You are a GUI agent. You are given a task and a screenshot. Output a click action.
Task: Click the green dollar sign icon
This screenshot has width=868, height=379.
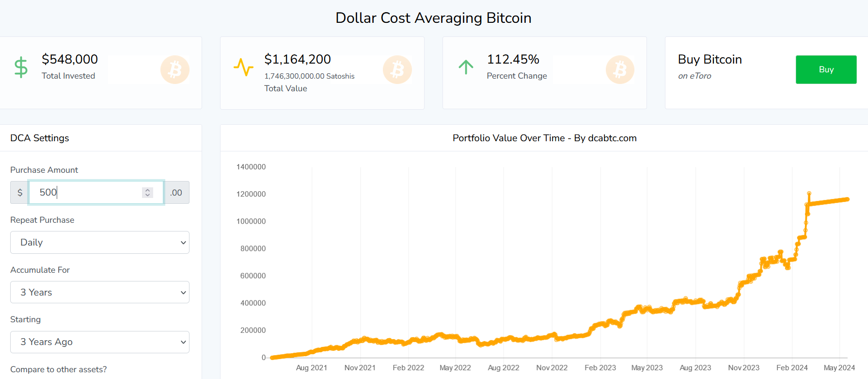[x=21, y=67]
